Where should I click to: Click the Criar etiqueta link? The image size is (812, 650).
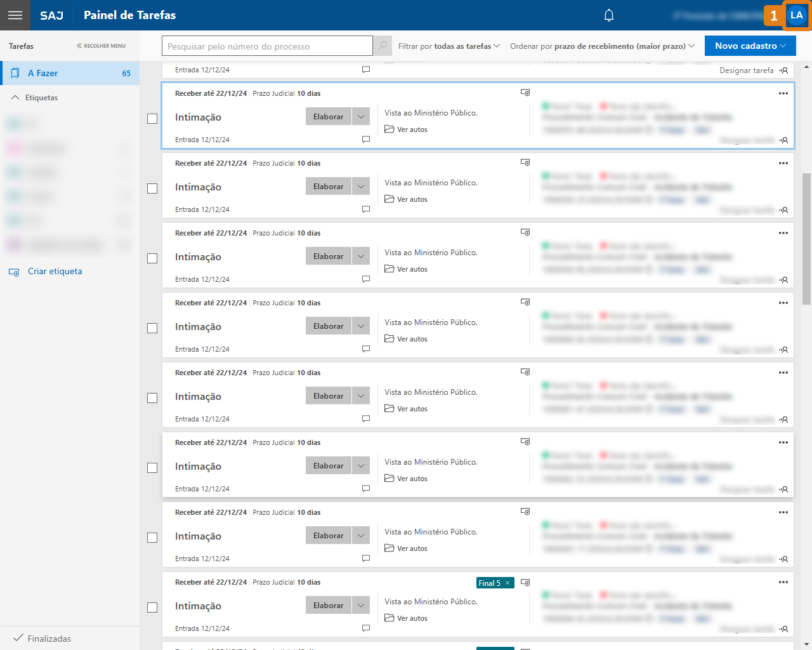point(55,271)
